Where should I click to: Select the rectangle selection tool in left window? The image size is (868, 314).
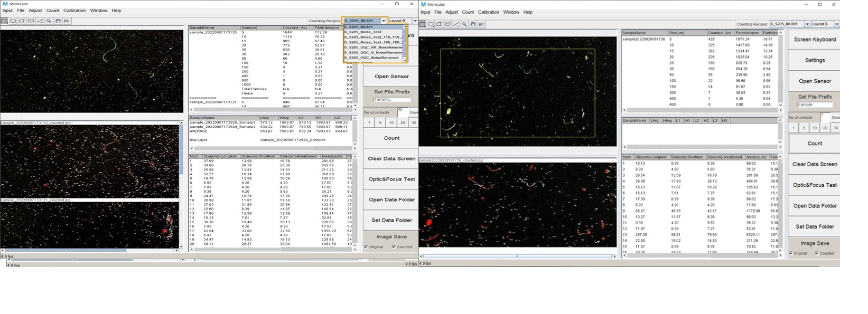4,21
